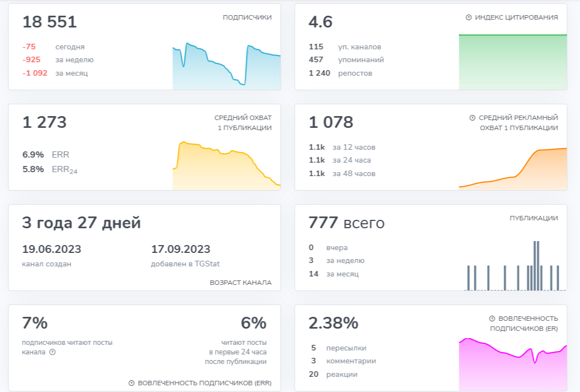Select the 115 уп. каналов count

(316, 47)
